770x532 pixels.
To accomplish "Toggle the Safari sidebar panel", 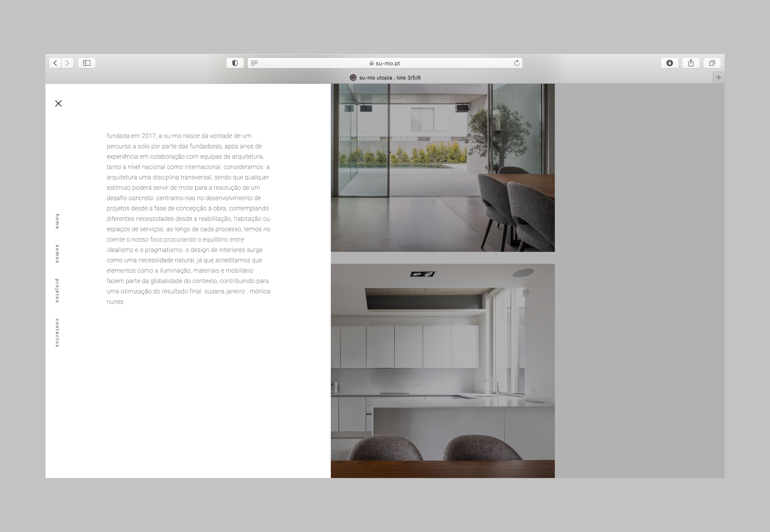I will click(87, 63).
